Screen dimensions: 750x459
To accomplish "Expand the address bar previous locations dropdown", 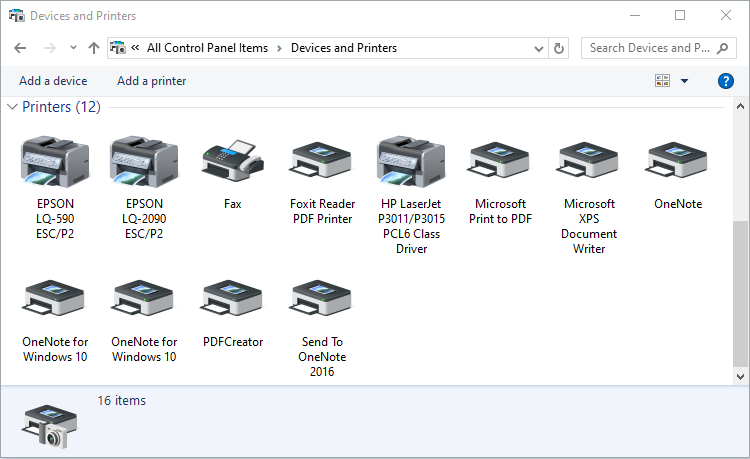I will [540, 48].
